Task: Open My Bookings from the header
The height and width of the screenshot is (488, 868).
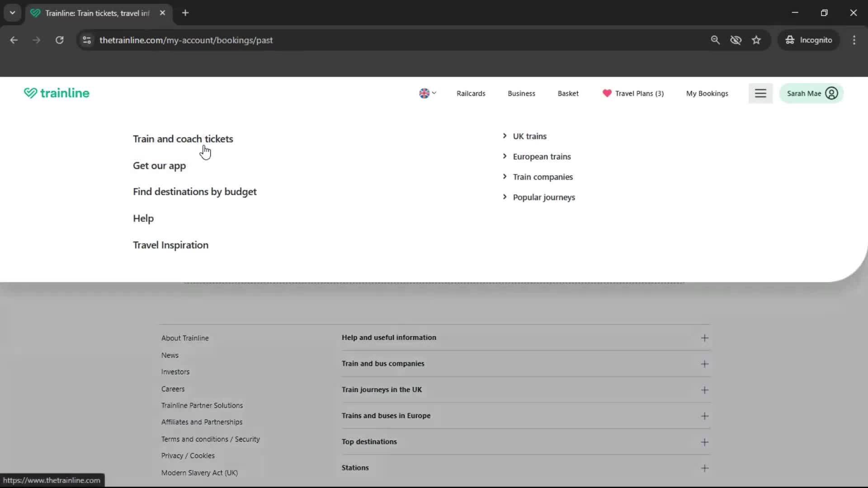Action: [707, 93]
